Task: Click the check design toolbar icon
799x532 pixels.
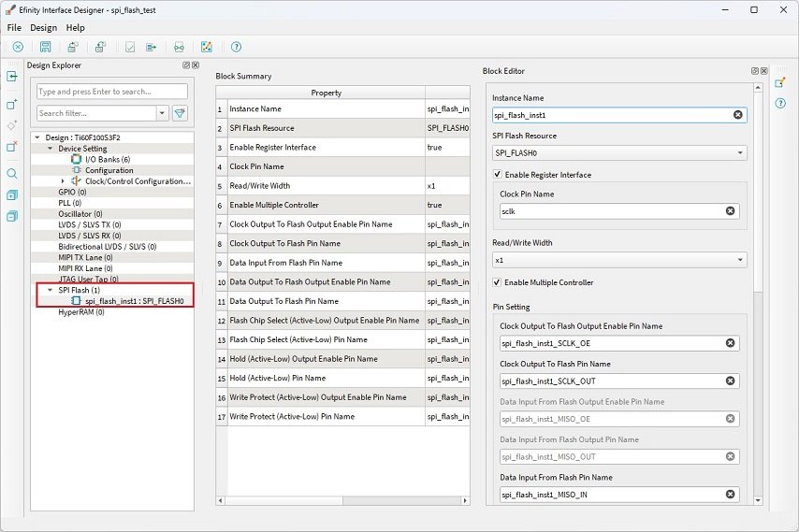Action: [130, 47]
